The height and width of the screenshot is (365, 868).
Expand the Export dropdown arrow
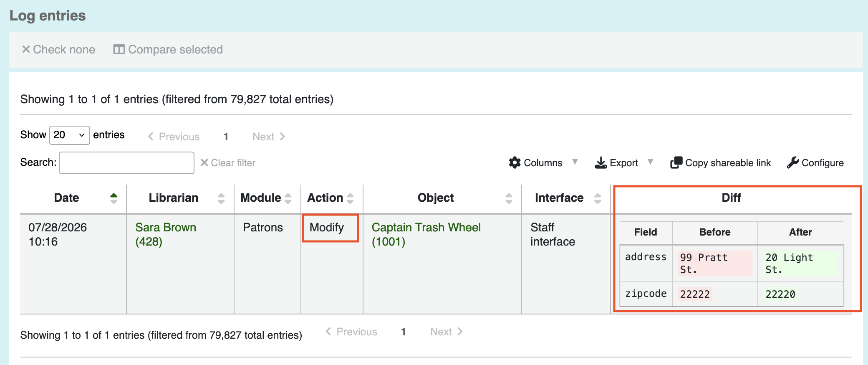pos(650,162)
